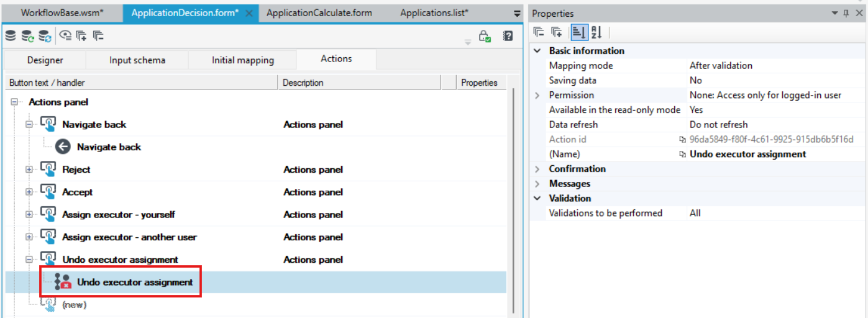This screenshot has height=318, width=868.
Task: Expand the Assign executor - another user node
Action: point(29,237)
